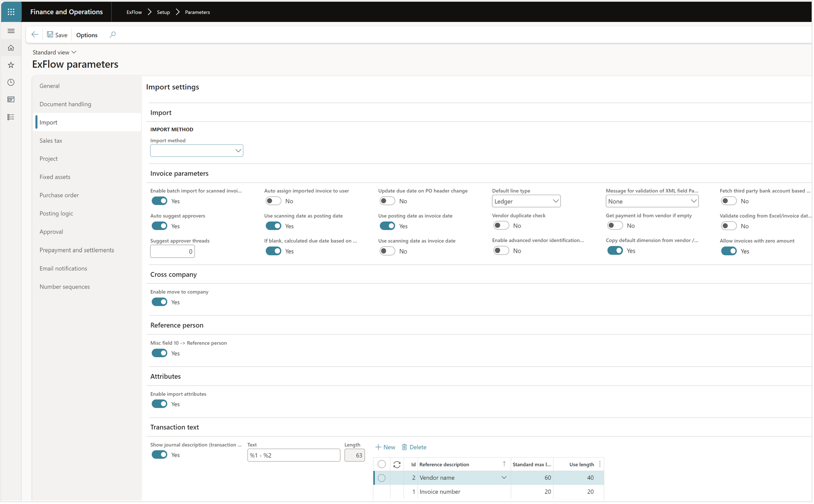Toggle Enable batch import for scanned invoices
Viewport: 814px width, 504px height.
point(159,201)
